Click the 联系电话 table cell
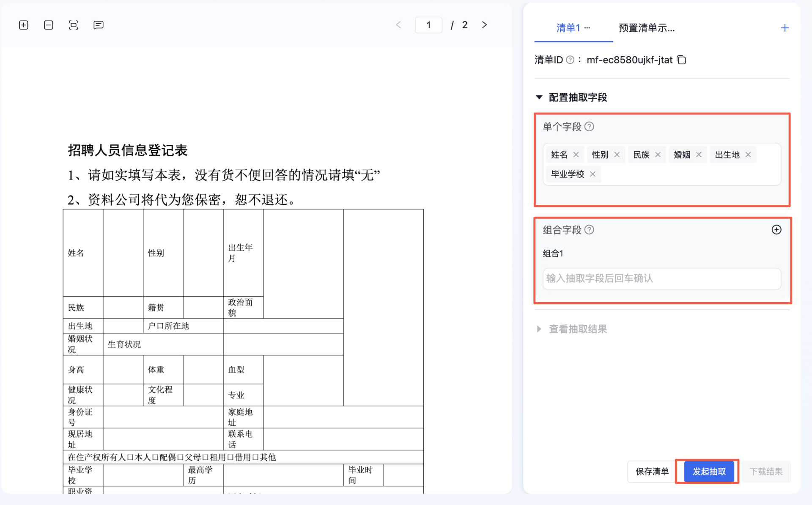This screenshot has width=812, height=505. (x=243, y=439)
